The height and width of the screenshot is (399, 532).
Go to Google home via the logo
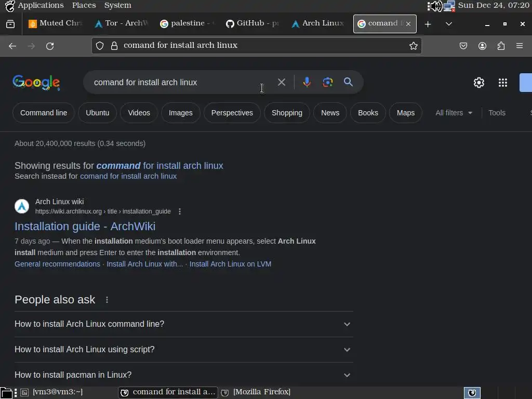coord(36,83)
